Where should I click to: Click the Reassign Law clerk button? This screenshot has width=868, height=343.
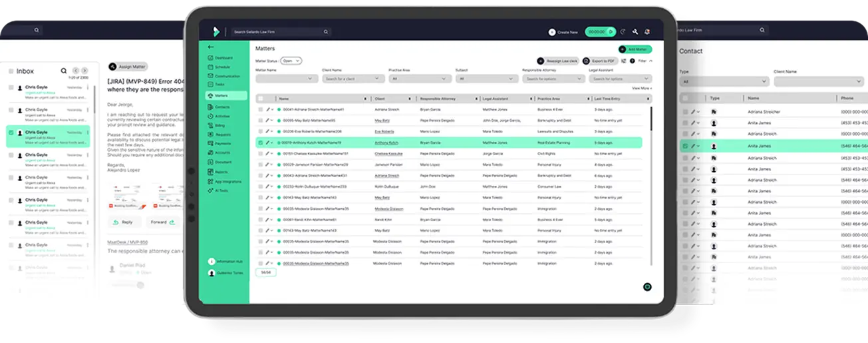tap(557, 61)
